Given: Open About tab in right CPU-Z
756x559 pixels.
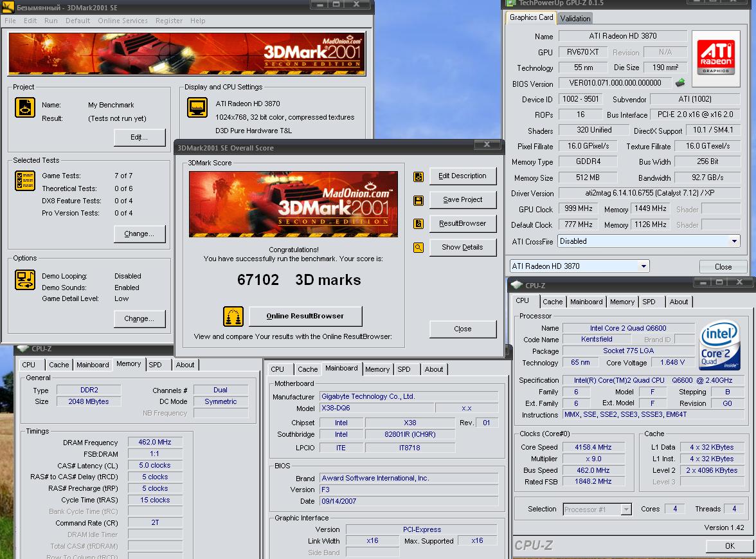Looking at the screenshot, I should (678, 302).
